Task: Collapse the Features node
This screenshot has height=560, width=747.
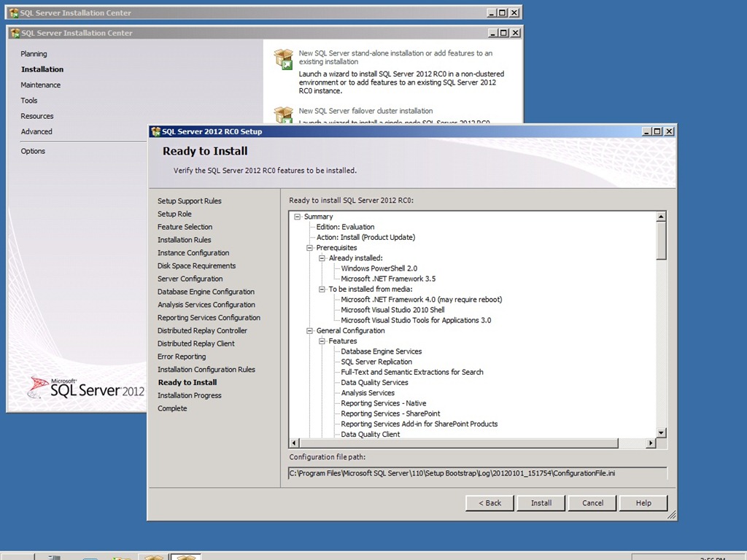Action: click(322, 341)
